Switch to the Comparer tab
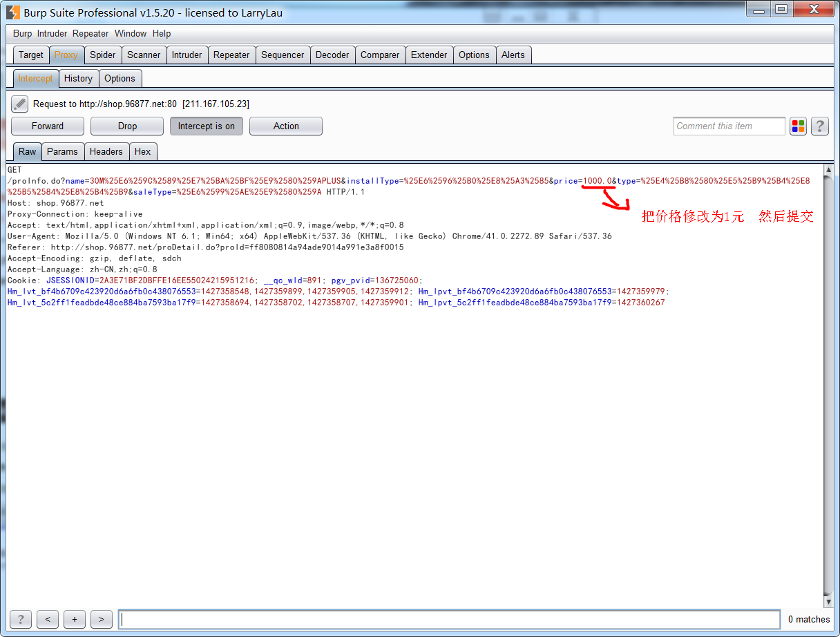The image size is (840, 637). [x=380, y=55]
